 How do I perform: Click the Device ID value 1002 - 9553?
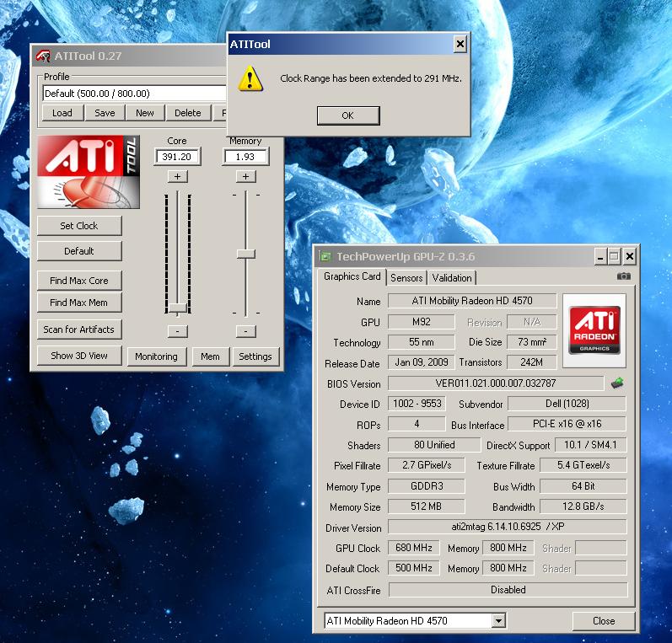(x=417, y=404)
